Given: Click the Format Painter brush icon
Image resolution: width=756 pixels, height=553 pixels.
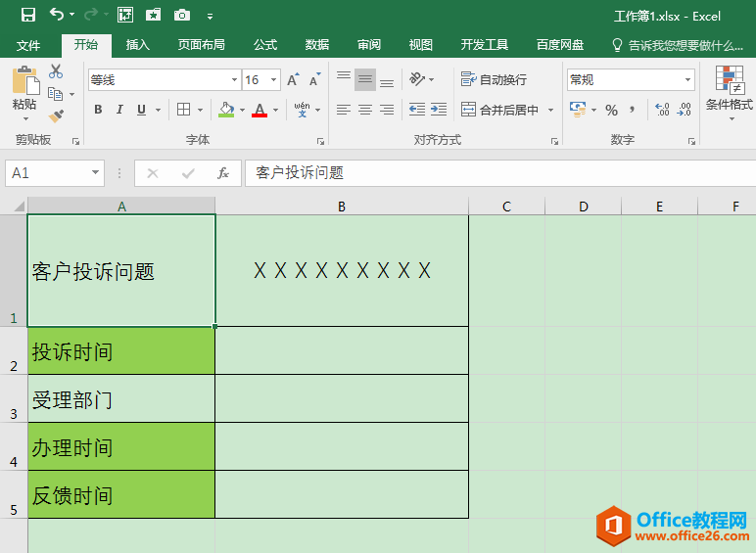Looking at the screenshot, I should 56,116.
